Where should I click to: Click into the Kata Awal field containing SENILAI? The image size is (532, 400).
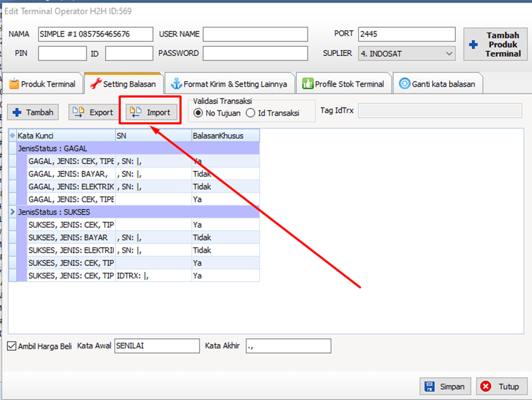157,346
